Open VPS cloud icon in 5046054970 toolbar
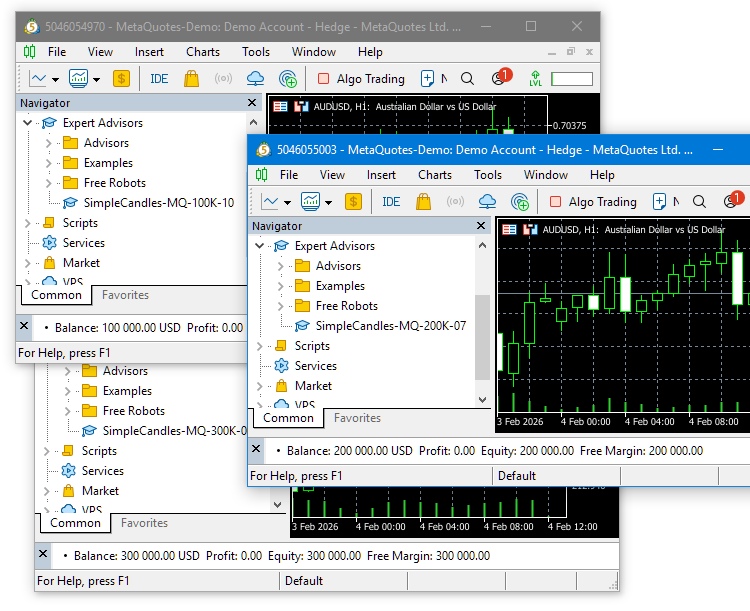Viewport: 750px width, 611px height. [255, 78]
